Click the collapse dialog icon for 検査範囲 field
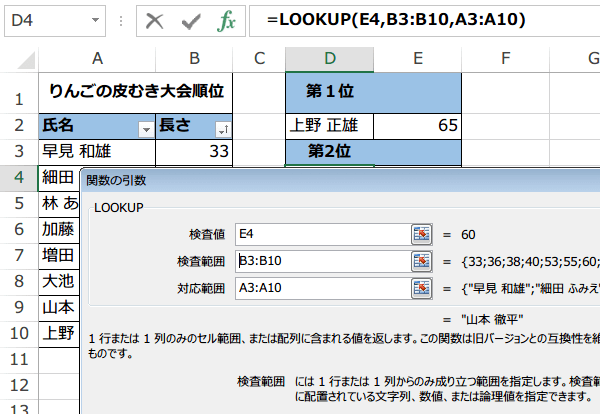The width and height of the screenshot is (600, 414). [421, 261]
